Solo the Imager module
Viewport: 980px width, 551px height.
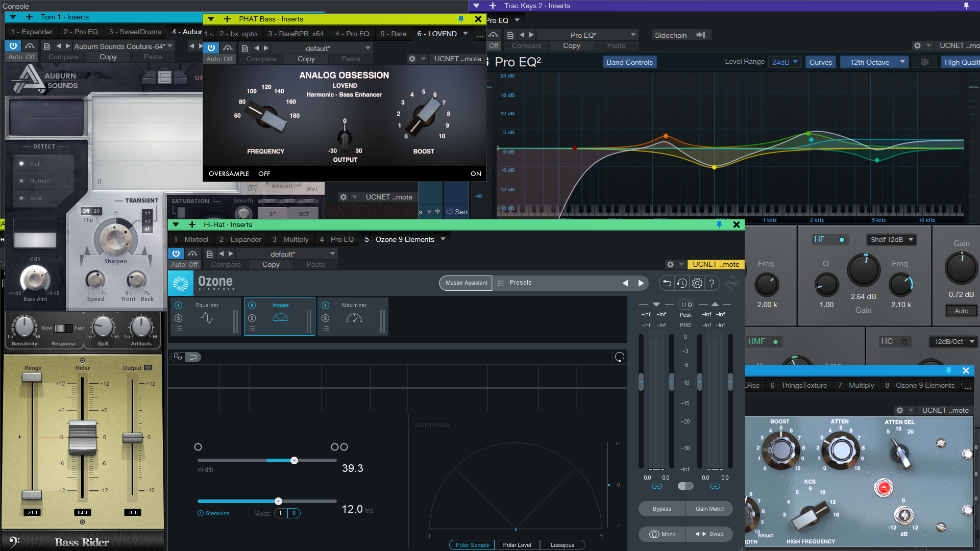coord(252,318)
